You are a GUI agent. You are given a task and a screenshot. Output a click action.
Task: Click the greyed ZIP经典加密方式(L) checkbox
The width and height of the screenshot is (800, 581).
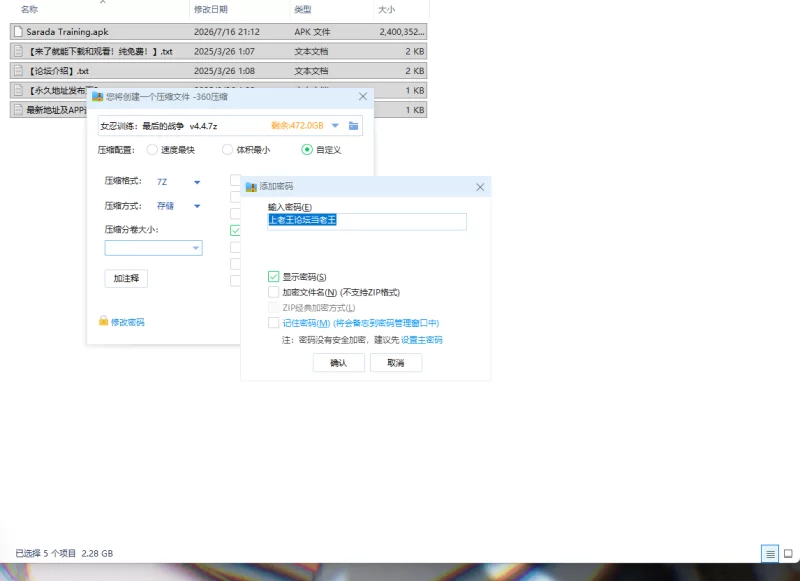pyautogui.click(x=273, y=308)
